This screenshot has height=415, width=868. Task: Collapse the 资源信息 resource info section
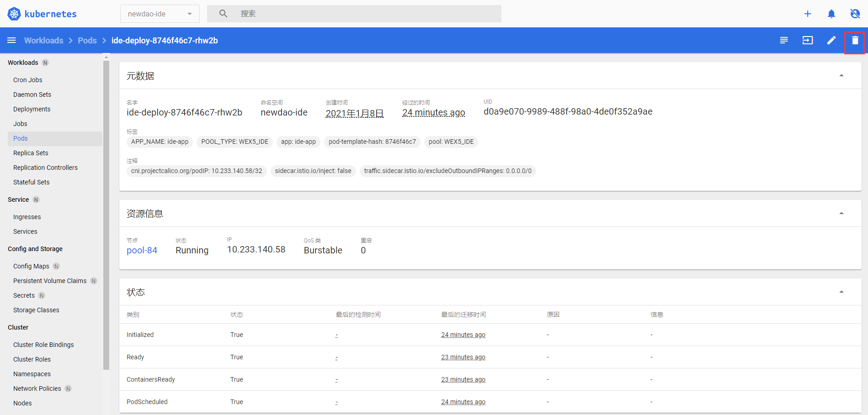pyautogui.click(x=841, y=214)
